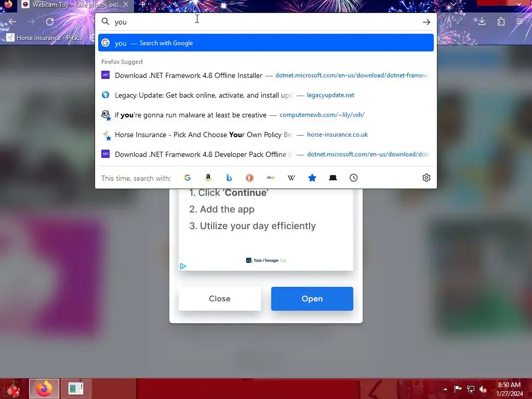Select 'you — Search with Google' suggestion
Screen dimensions: 532x399
coord(266,43)
